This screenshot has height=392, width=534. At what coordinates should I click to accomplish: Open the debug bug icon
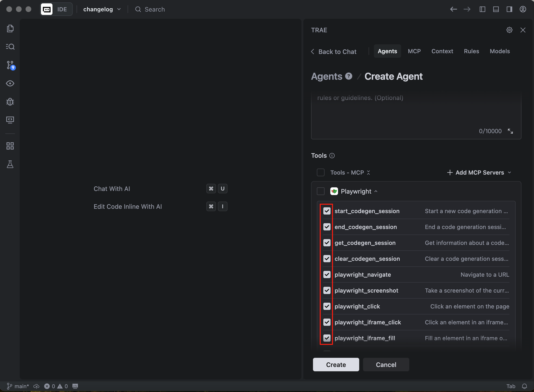tap(10, 102)
